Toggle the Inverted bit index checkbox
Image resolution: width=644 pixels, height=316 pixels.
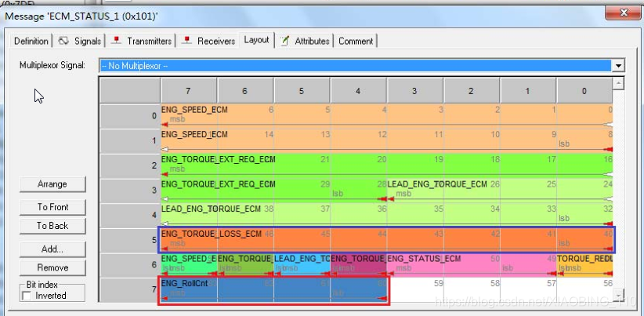27,296
